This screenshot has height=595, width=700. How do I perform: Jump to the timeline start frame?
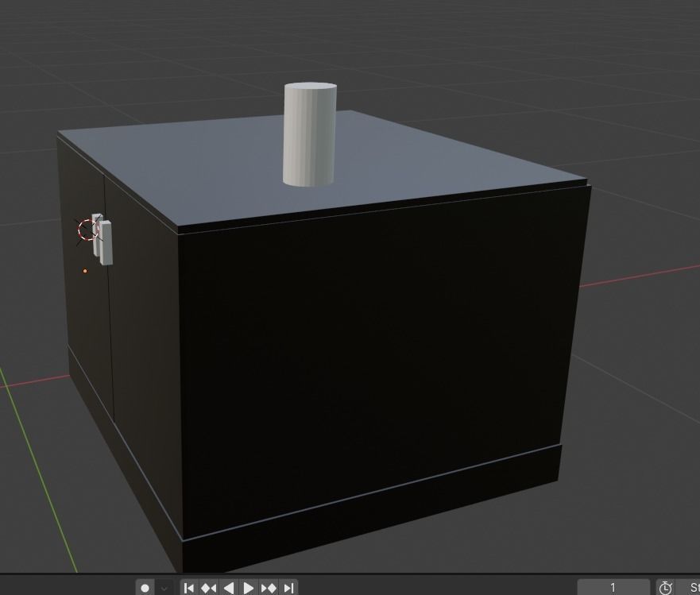click(x=189, y=588)
